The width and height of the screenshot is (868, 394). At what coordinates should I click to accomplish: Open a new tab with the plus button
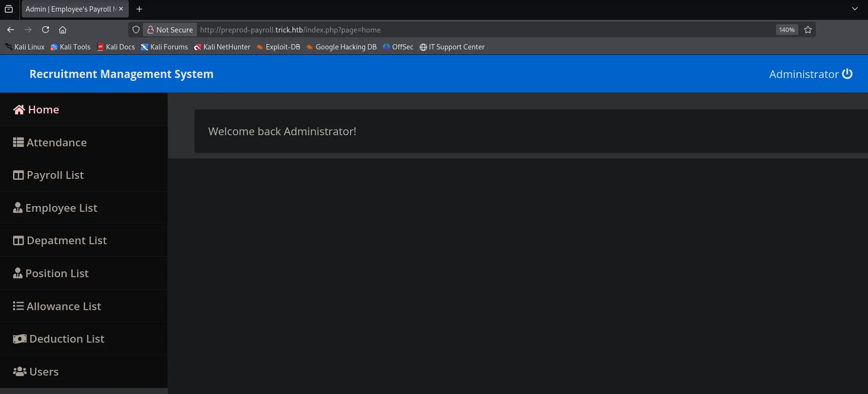pyautogui.click(x=139, y=9)
